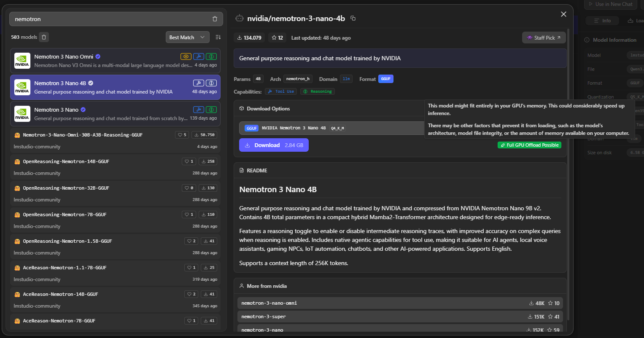Click the info icon beside Model Information in background

click(587, 40)
